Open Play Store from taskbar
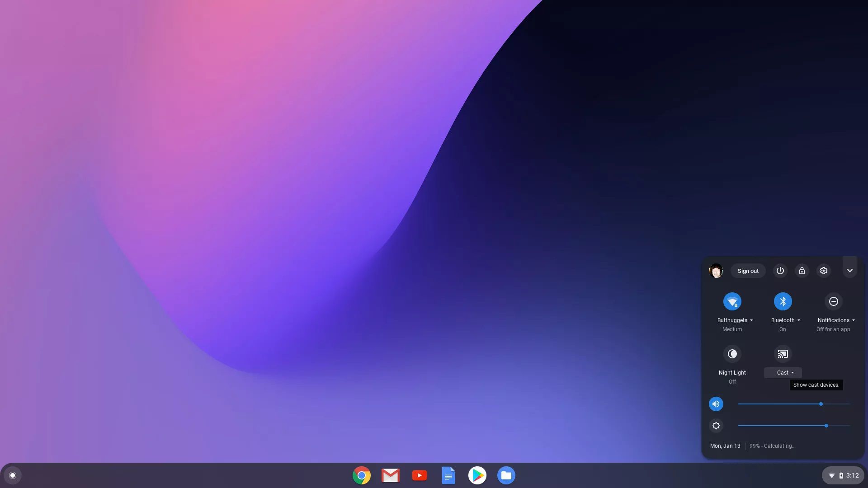 (477, 475)
